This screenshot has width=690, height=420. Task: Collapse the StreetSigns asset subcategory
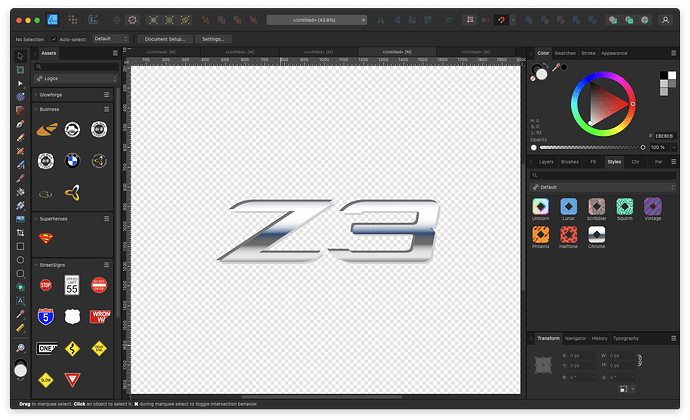36,265
